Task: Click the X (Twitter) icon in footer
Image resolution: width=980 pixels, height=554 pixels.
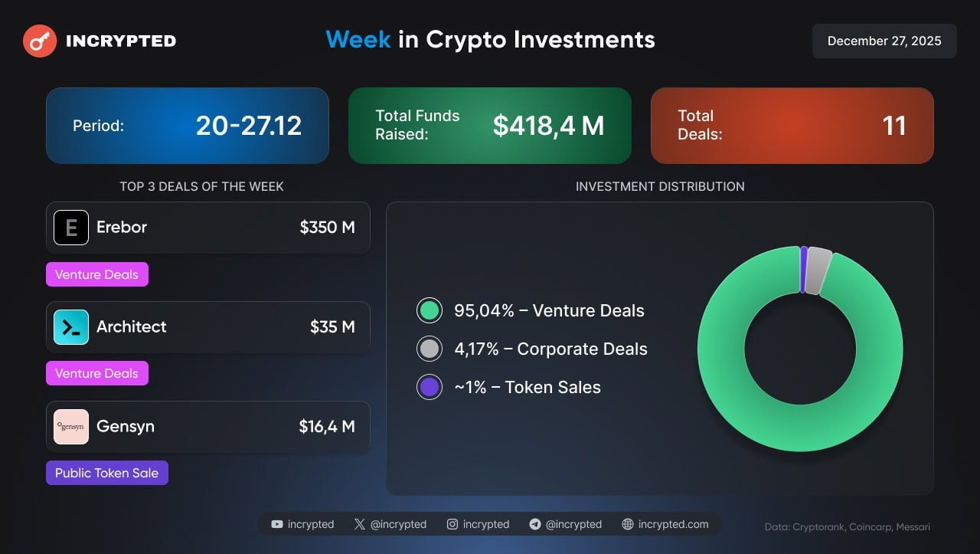Action: coord(360,524)
